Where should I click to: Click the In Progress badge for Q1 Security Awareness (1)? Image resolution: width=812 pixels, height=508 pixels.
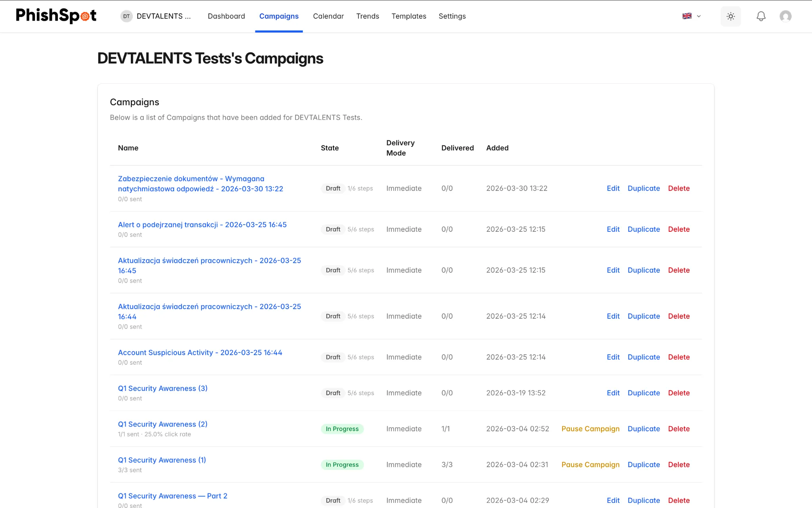(x=342, y=464)
